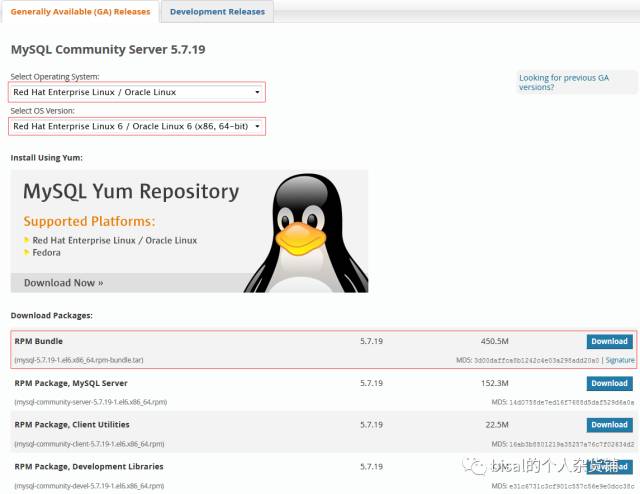640x494 pixels.
Task: Click mysql-community-devel rpm filename
Action: coord(89,486)
